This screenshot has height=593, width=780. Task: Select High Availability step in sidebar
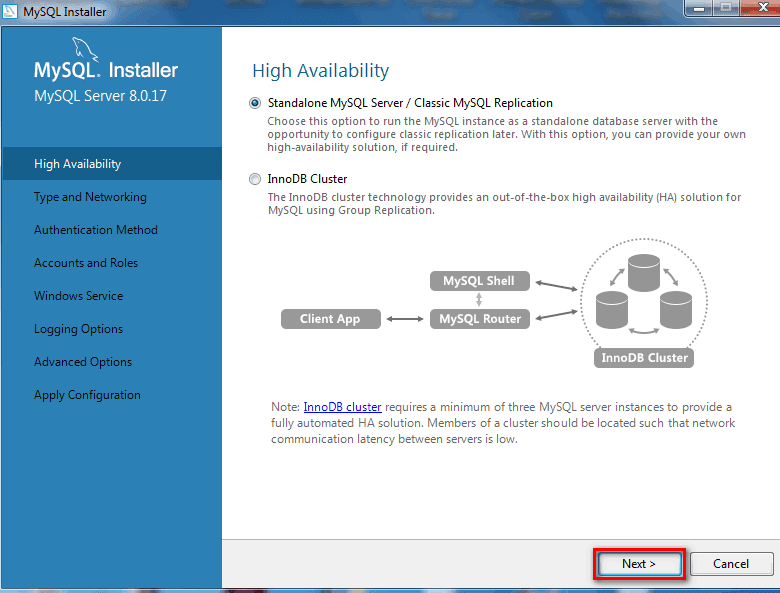(x=112, y=164)
